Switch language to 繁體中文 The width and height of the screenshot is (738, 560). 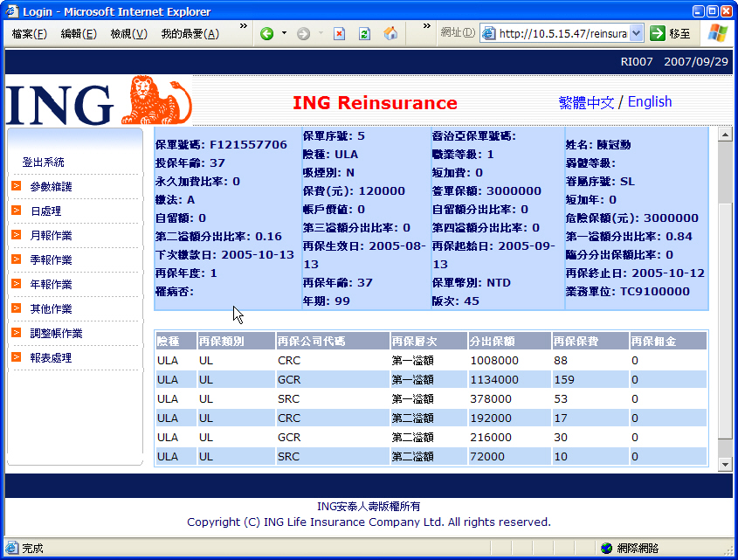(x=586, y=102)
